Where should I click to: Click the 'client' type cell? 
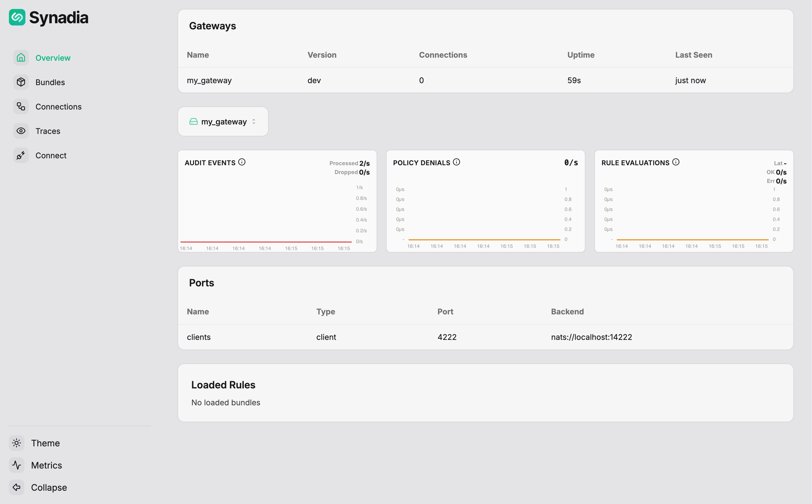point(326,337)
